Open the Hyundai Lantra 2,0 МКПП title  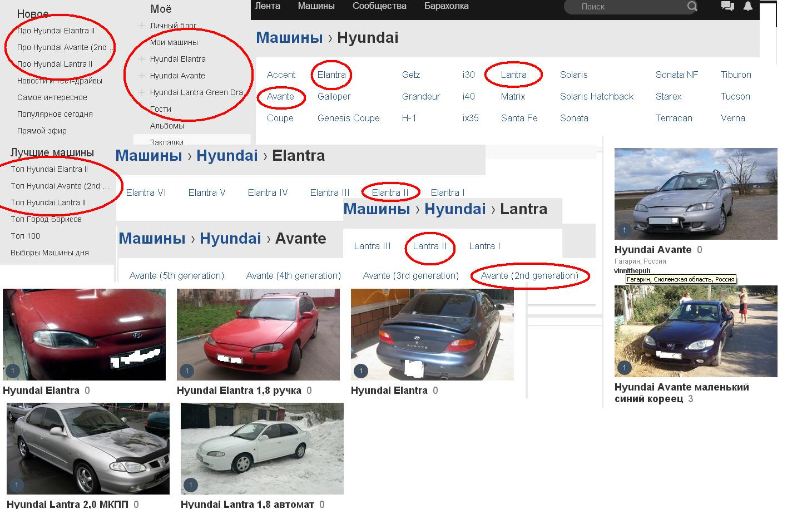coord(67,504)
